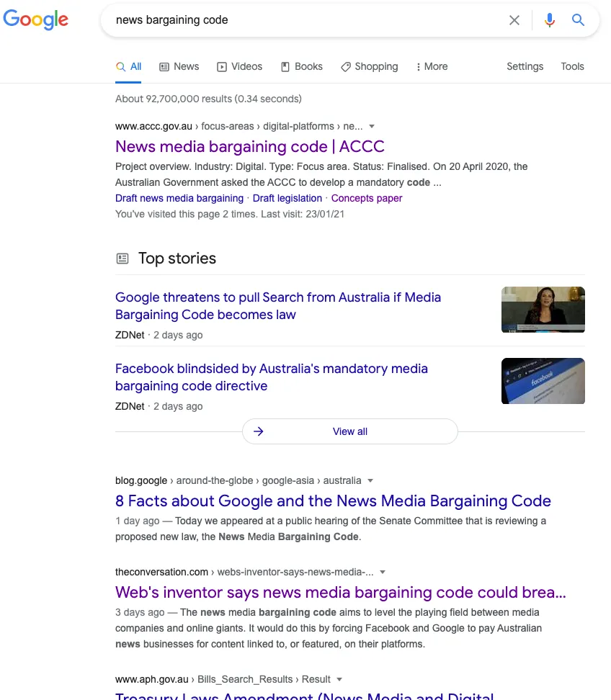Clear the search query with X icon
Image resolution: width=611 pixels, height=700 pixels.
tap(514, 20)
